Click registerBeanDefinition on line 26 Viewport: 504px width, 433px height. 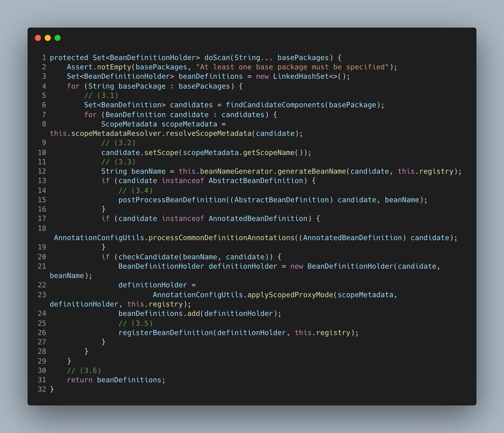click(x=166, y=333)
